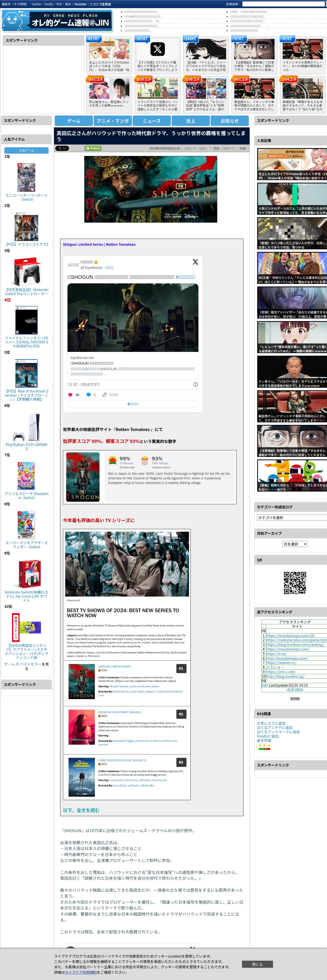The width and height of the screenshot is (327, 980).
Task: Click the ACR WEB text link
Action: point(295,690)
